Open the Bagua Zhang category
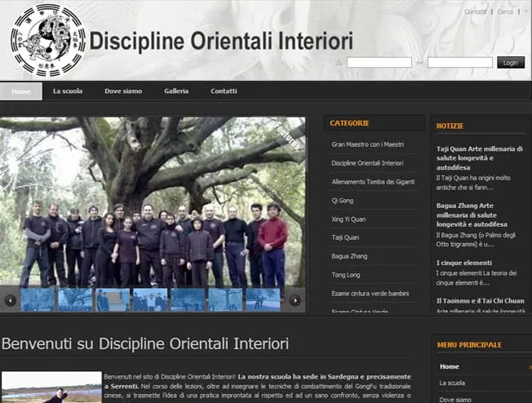The width and height of the screenshot is (532, 403). tap(349, 256)
